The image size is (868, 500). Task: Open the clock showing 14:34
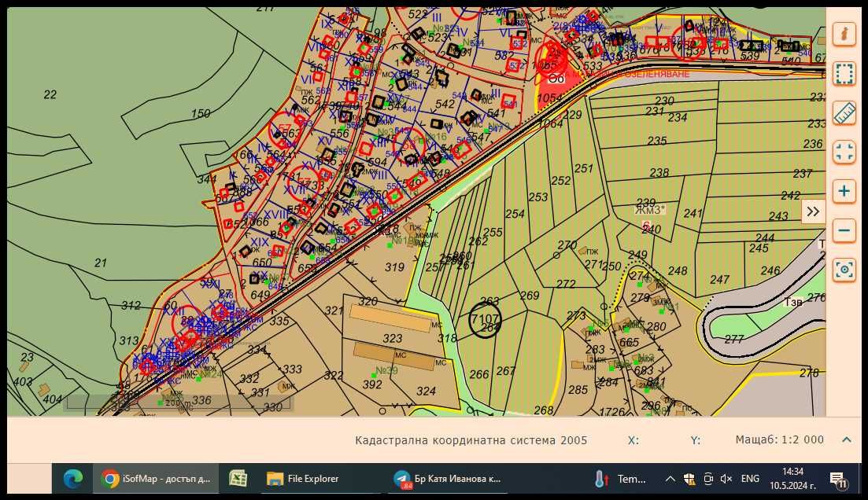[x=792, y=479]
